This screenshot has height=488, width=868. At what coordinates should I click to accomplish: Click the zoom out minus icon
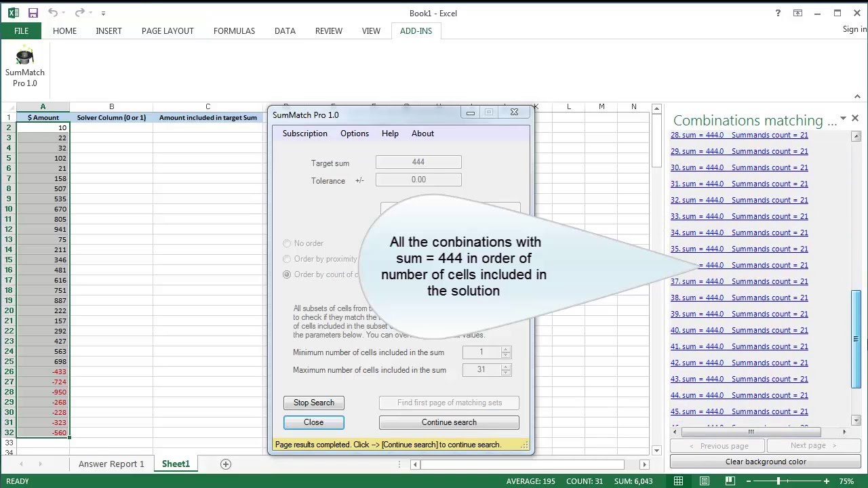[749, 481]
